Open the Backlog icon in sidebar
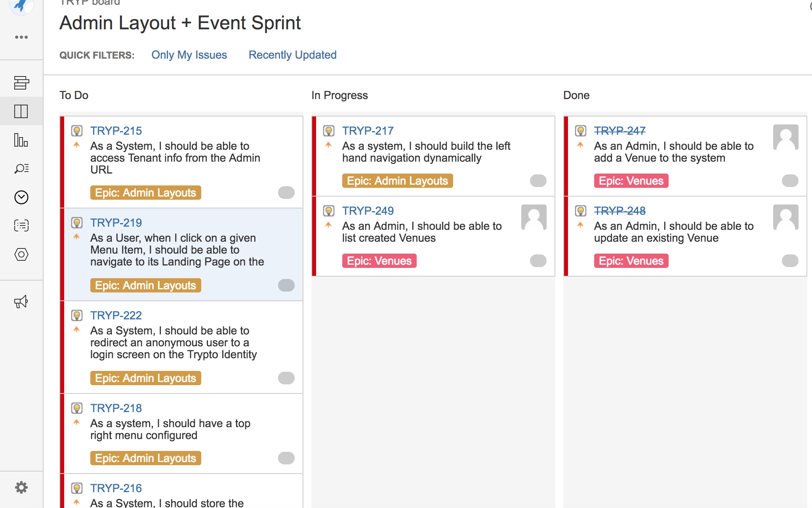The height and width of the screenshot is (508, 812). pos(21,83)
